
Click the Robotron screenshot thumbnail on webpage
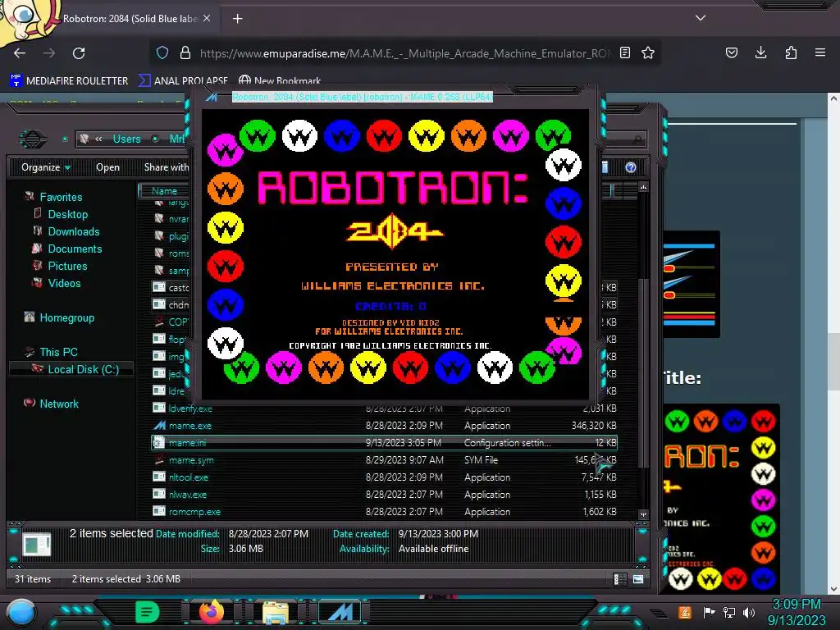pyautogui.click(x=722, y=498)
